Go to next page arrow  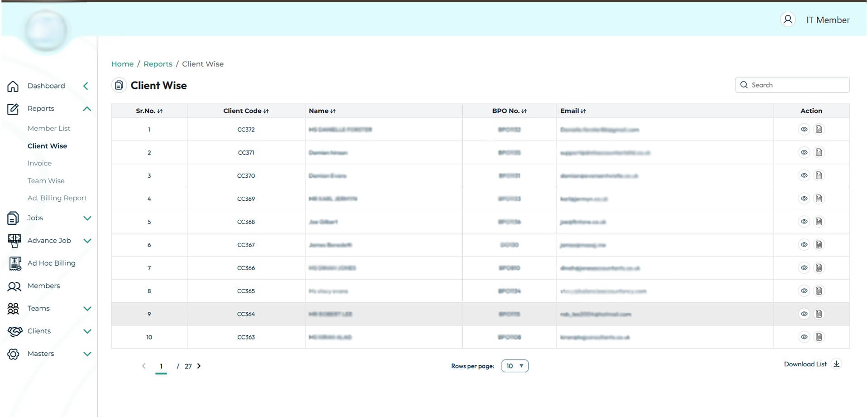coord(199,366)
